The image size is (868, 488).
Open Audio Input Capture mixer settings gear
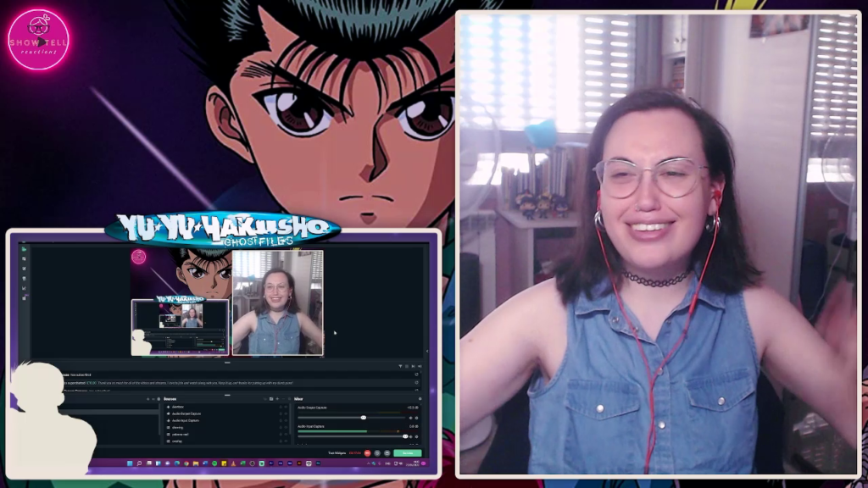click(x=416, y=436)
